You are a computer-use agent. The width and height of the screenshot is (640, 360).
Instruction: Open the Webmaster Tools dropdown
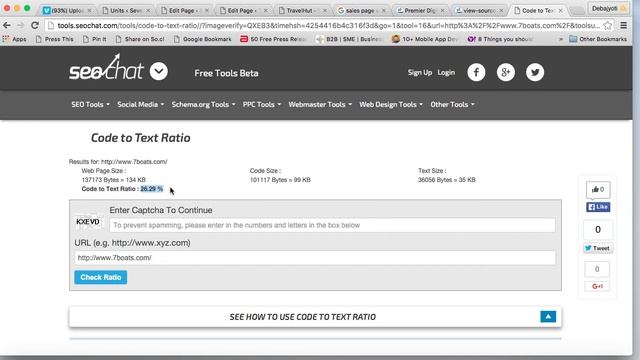point(320,104)
